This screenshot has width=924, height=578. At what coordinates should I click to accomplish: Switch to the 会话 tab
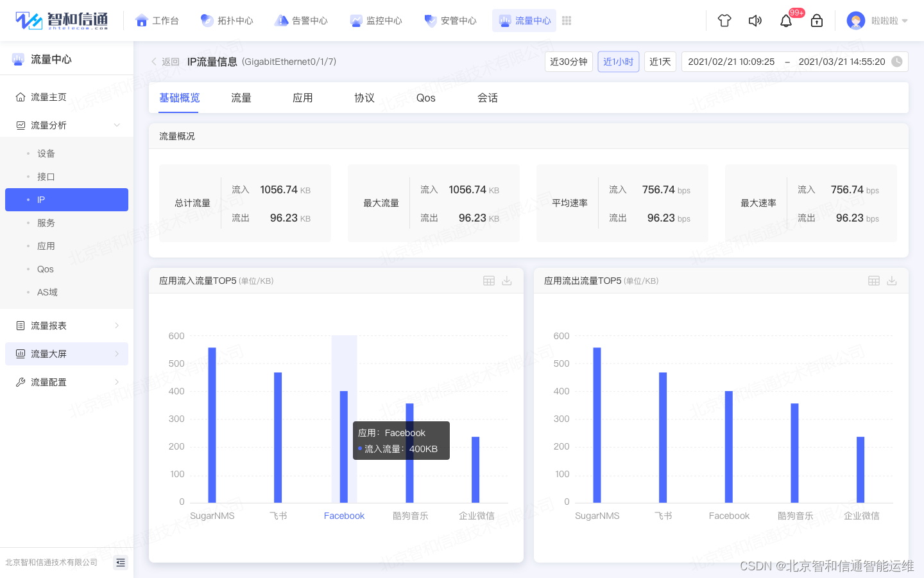click(488, 98)
